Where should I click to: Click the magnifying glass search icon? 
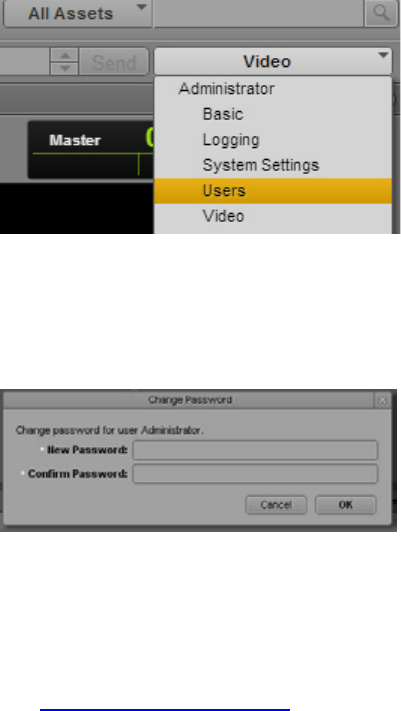pyautogui.click(x=381, y=13)
